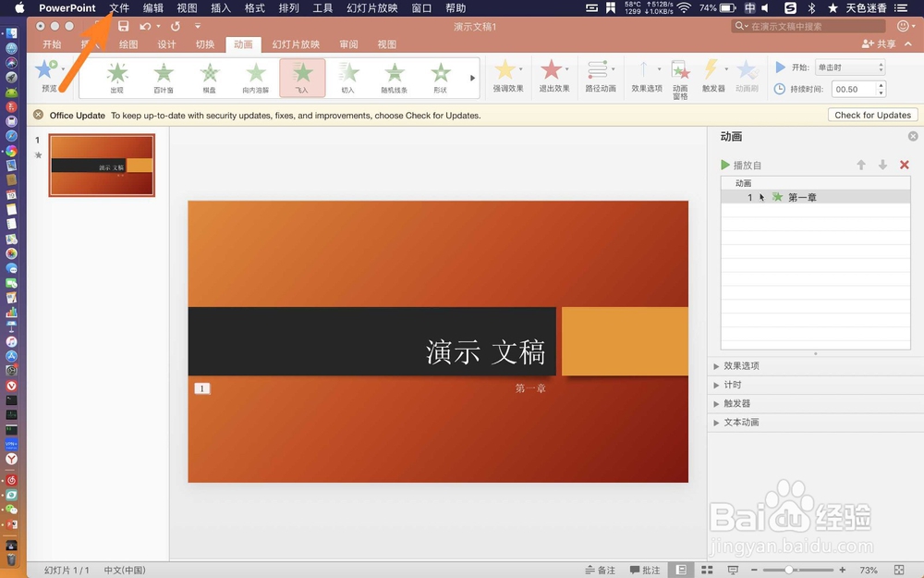The width and height of the screenshot is (924, 578).
Task: Switch to the 设计 ribbon tab
Action: point(166,44)
